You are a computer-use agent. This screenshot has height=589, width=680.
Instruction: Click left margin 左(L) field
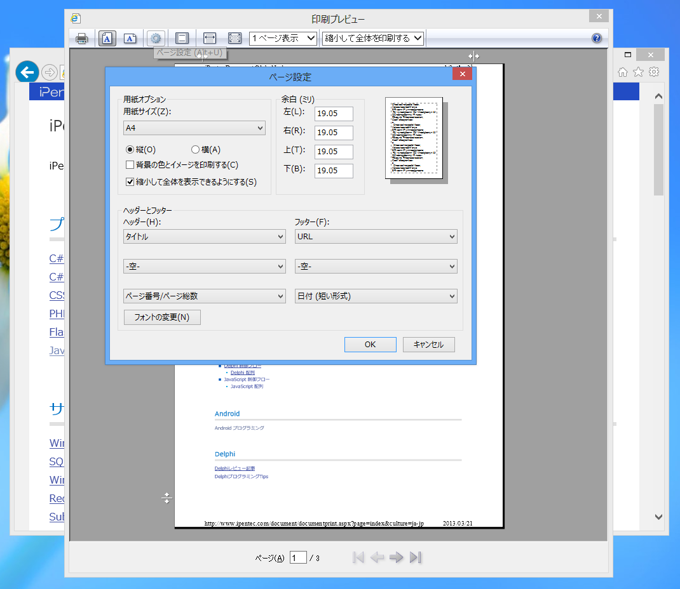pyautogui.click(x=333, y=114)
